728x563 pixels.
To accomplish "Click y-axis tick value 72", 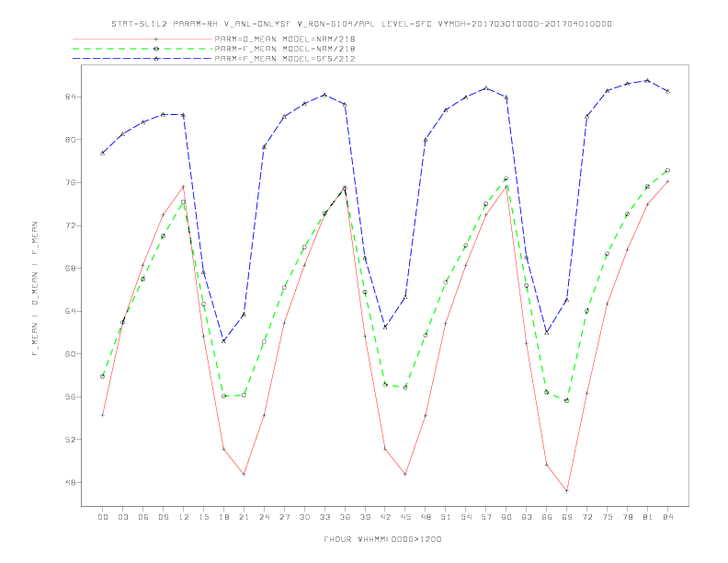I will pyautogui.click(x=71, y=225).
